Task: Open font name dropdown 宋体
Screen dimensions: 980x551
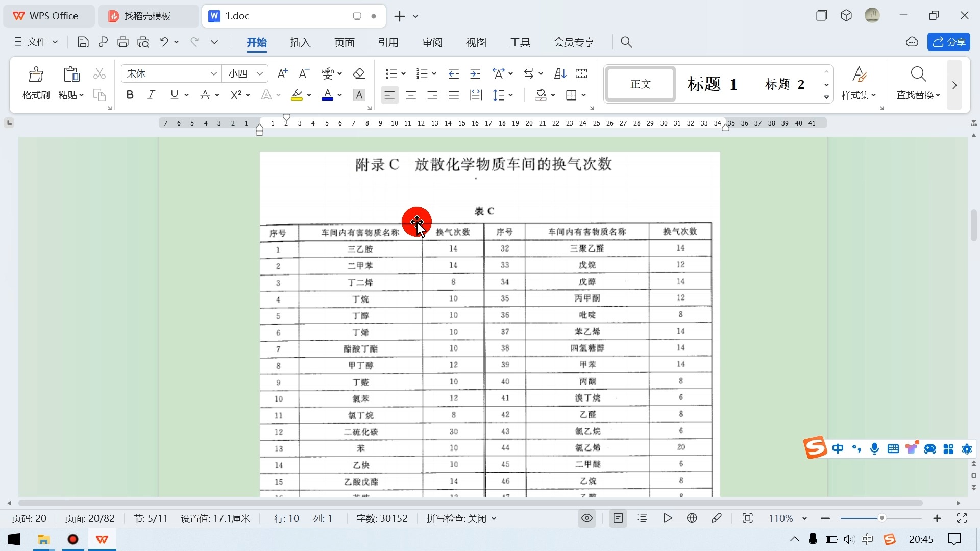Action: (x=214, y=74)
